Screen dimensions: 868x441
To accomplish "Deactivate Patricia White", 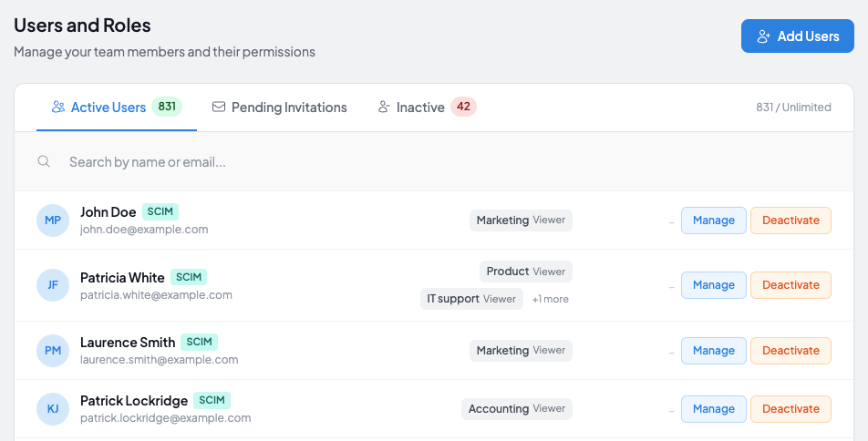I will tap(790, 285).
